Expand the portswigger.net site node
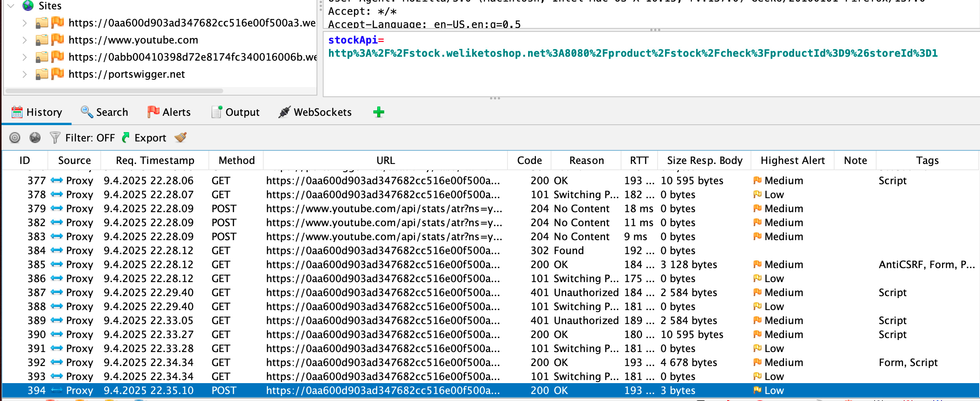Screen dimensions: 980x401 pyautogui.click(x=24, y=74)
